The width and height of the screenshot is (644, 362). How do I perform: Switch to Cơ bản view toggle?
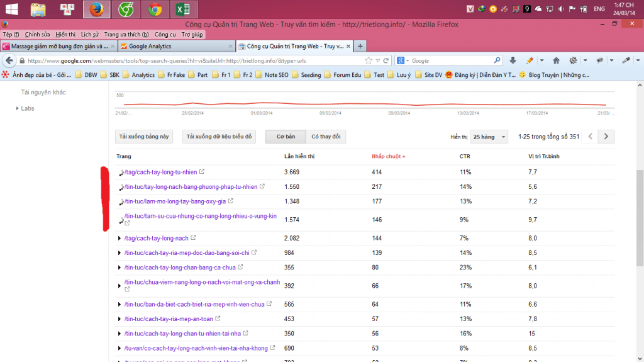click(286, 137)
